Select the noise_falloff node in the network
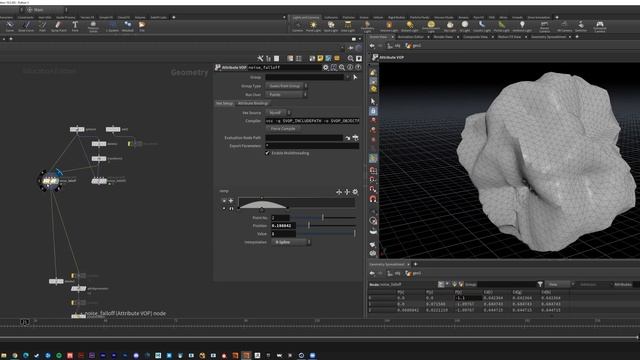Screen dimensions: 640x360 point(50,180)
